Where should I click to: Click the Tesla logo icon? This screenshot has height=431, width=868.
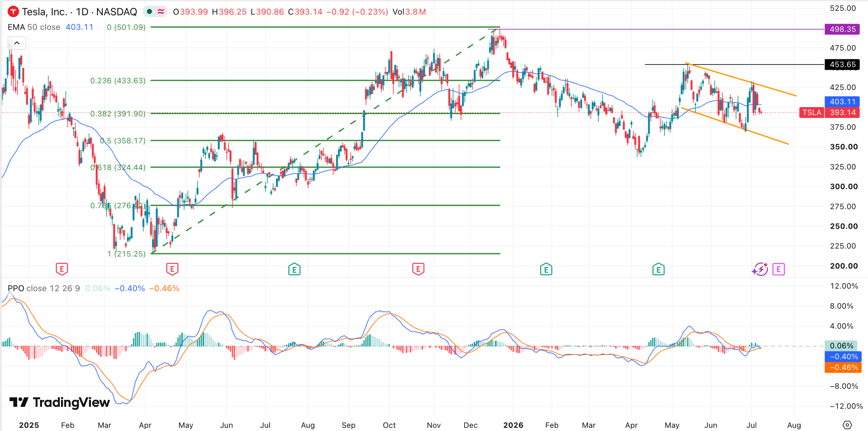(13, 12)
